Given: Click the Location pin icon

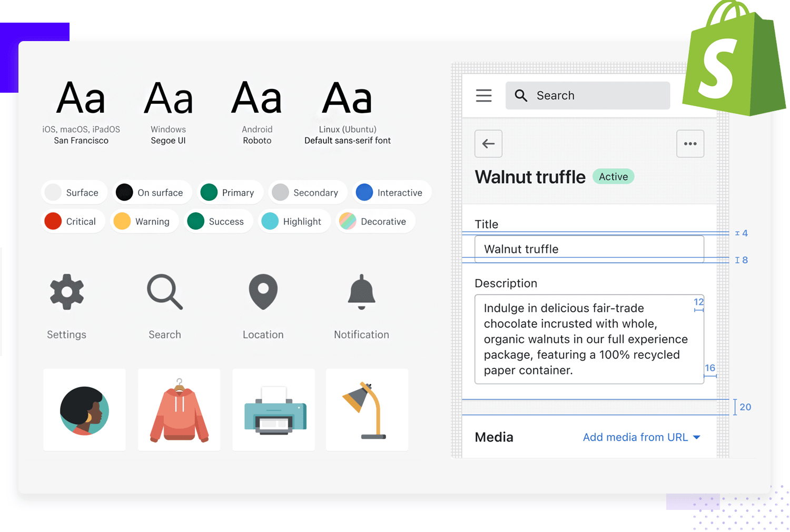Looking at the screenshot, I should [263, 291].
